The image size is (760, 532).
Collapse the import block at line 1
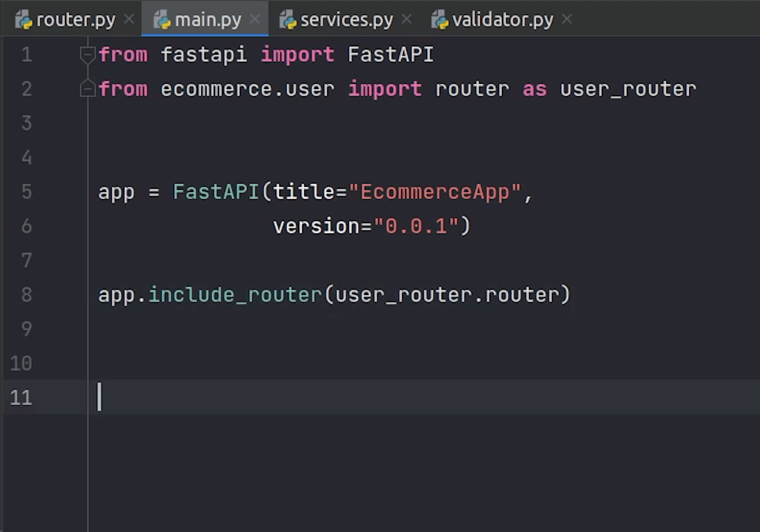click(x=87, y=54)
